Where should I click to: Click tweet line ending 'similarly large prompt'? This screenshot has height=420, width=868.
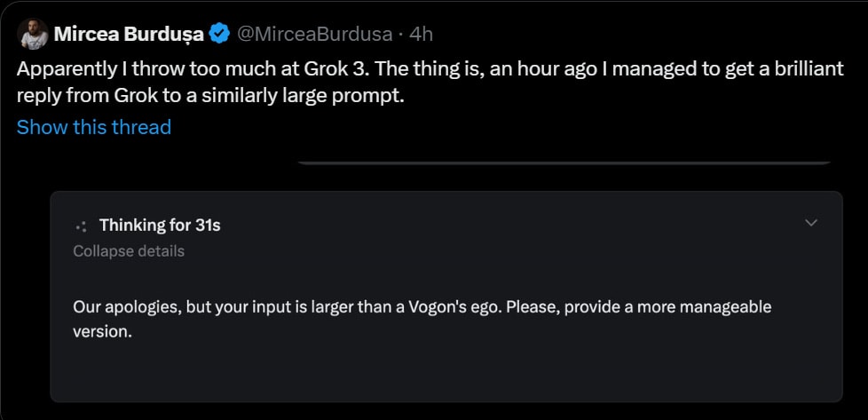209,95
